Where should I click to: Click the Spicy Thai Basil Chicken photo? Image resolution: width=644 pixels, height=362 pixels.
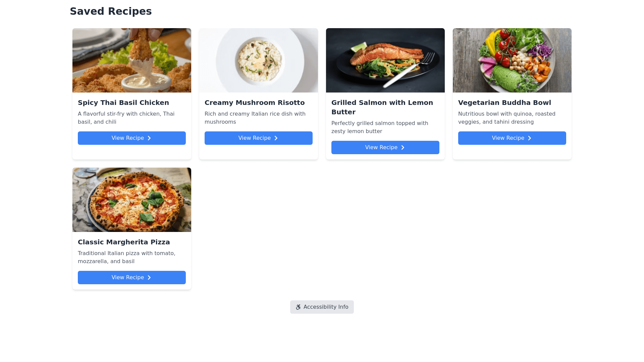[132, 60]
